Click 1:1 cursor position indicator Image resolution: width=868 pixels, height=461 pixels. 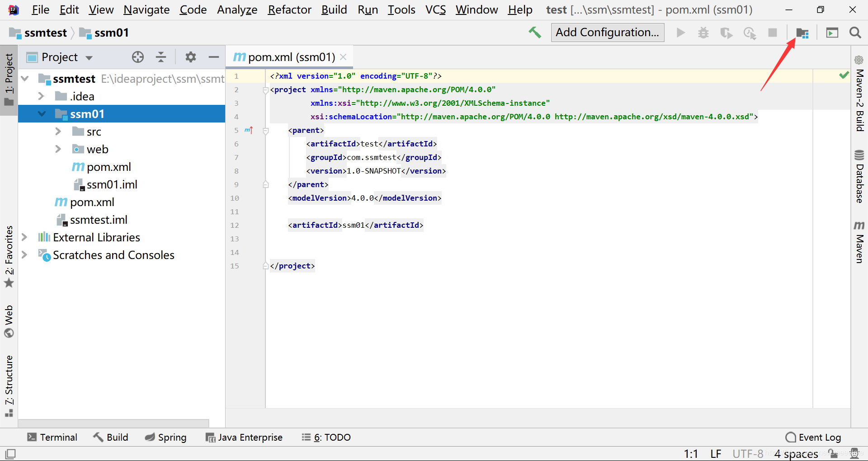point(691,453)
